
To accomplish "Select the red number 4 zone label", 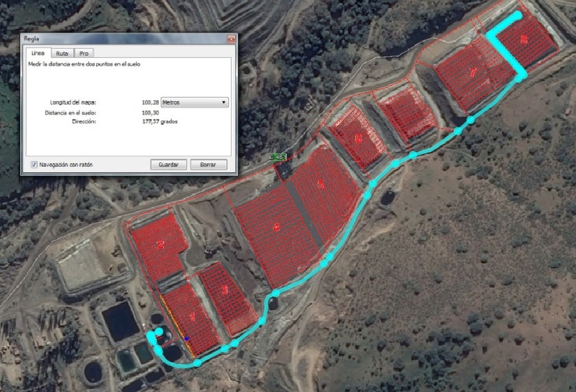I will click(277, 228).
